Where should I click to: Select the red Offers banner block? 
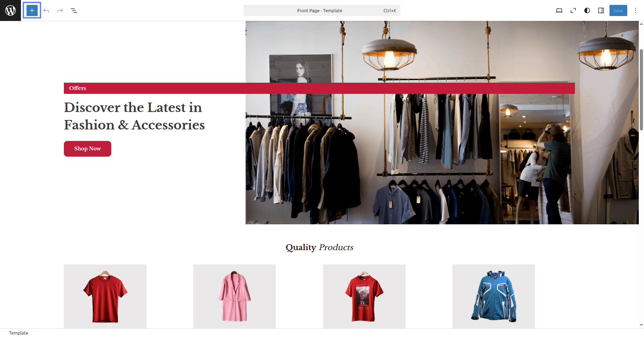(x=319, y=88)
